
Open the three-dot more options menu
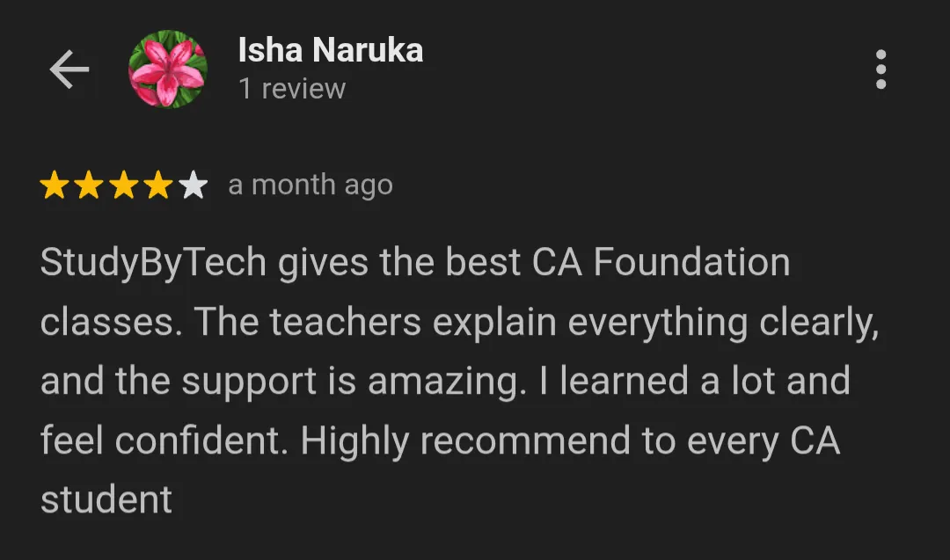coord(881,70)
